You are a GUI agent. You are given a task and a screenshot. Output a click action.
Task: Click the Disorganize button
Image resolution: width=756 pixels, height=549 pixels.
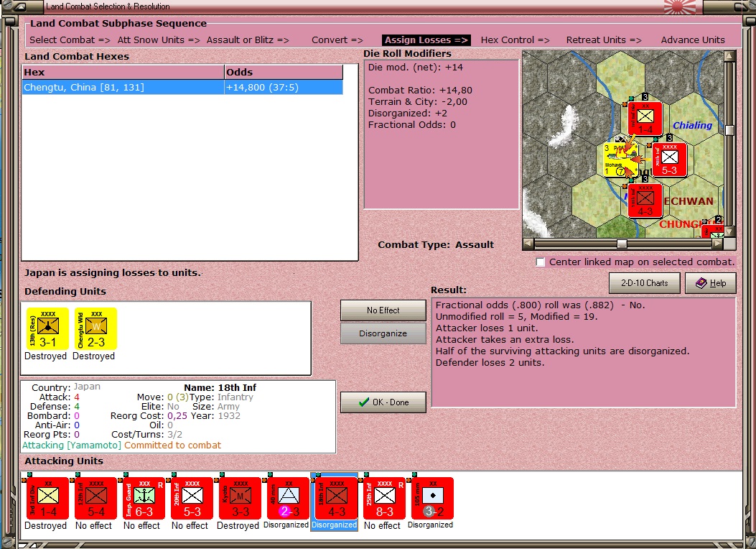click(383, 333)
